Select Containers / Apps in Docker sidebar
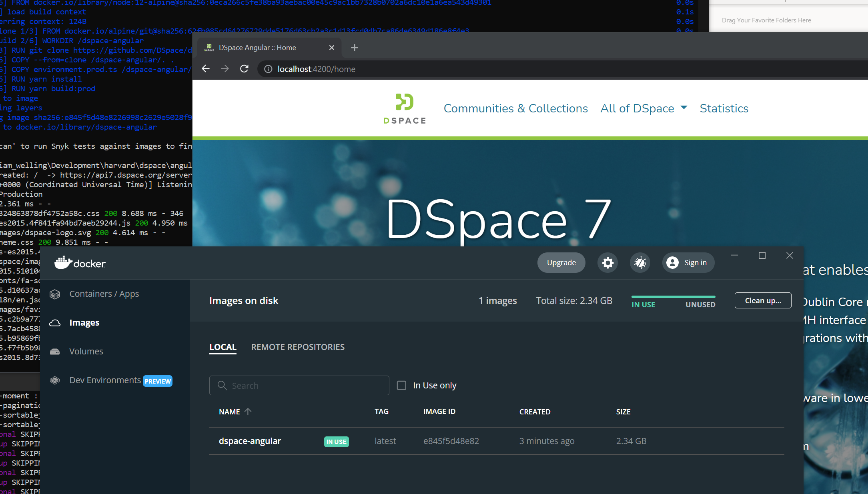The height and width of the screenshot is (494, 868). [104, 294]
